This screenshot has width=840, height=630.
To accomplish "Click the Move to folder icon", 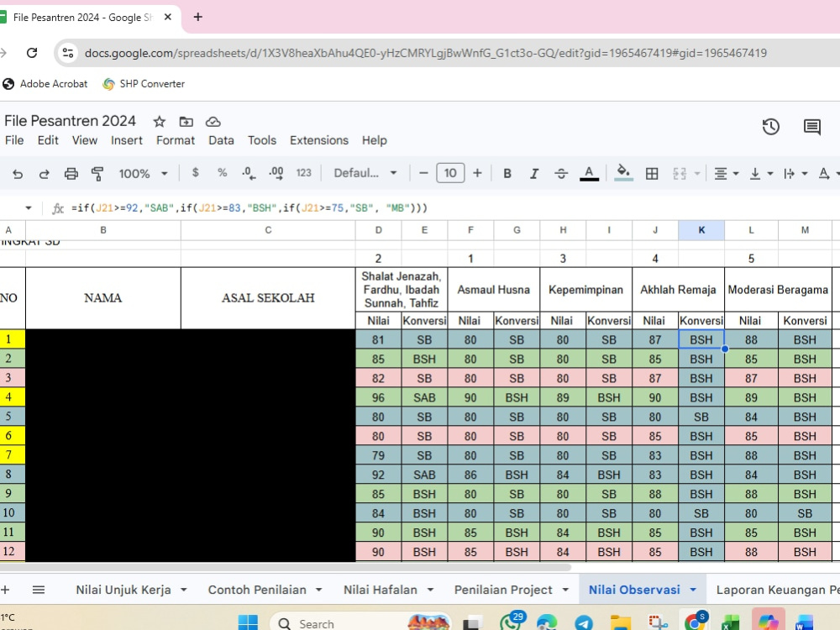I will [x=186, y=122].
